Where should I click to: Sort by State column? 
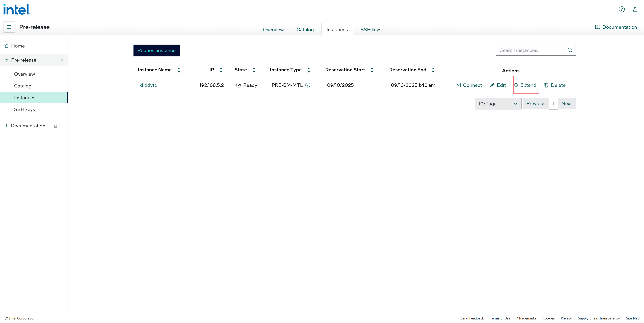pos(254,70)
